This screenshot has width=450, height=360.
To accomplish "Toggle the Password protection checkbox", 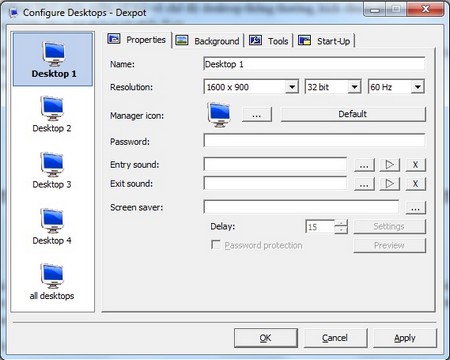I will point(216,245).
